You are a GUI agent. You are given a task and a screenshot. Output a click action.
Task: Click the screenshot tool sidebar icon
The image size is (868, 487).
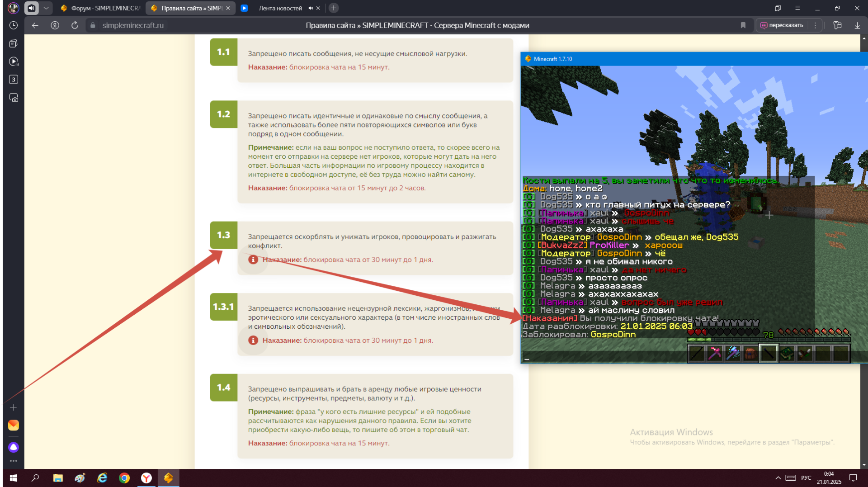point(14,98)
